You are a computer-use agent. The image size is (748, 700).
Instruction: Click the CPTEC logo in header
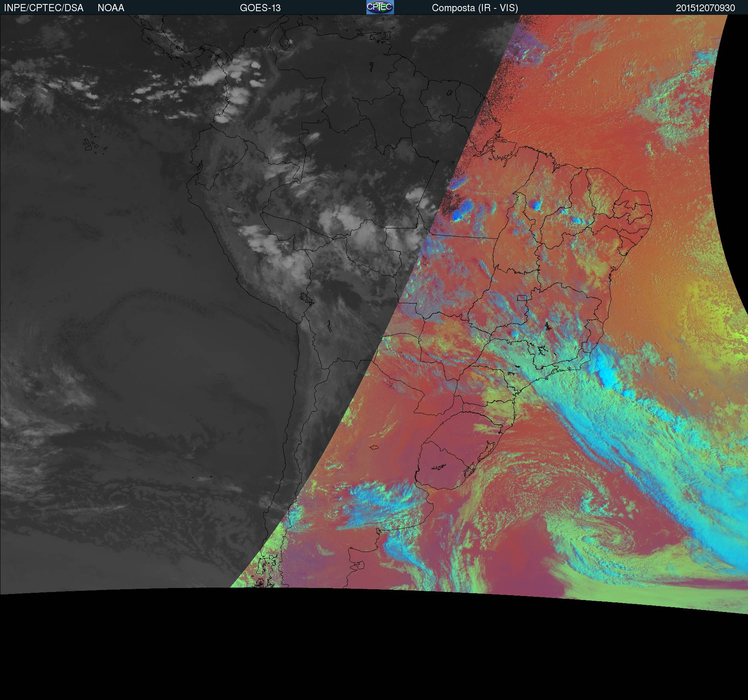[380, 7]
